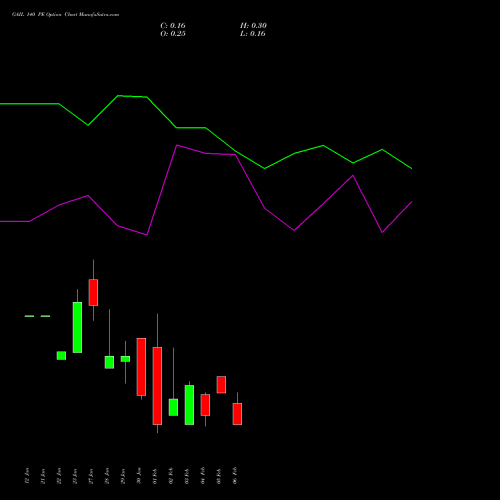Click the 01 Feb date axis label

click(x=155, y=476)
